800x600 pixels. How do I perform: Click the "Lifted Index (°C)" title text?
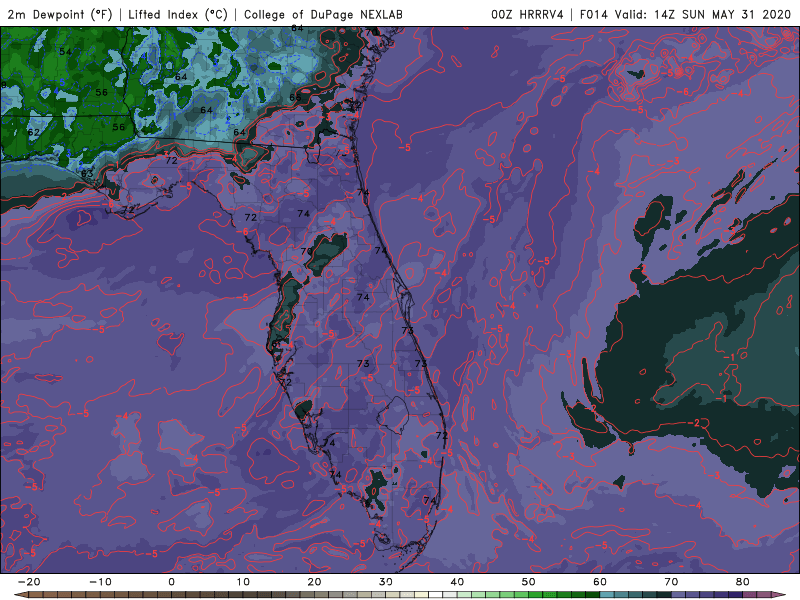[178, 14]
